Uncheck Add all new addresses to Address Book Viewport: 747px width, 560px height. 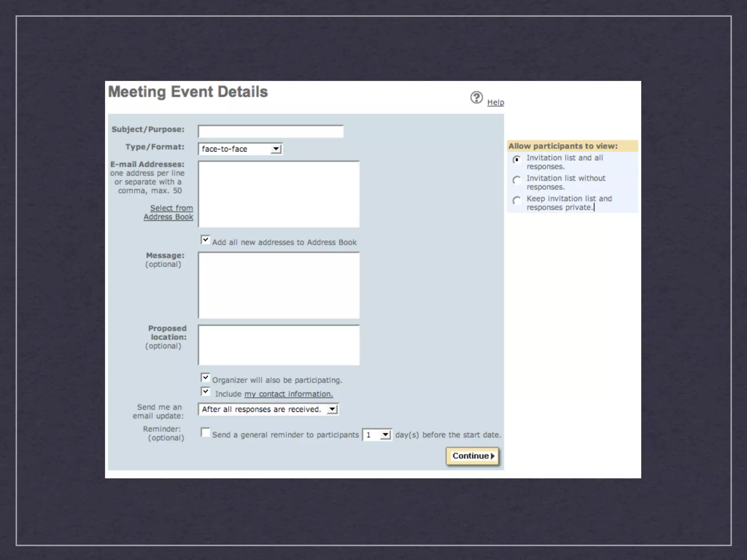(205, 240)
